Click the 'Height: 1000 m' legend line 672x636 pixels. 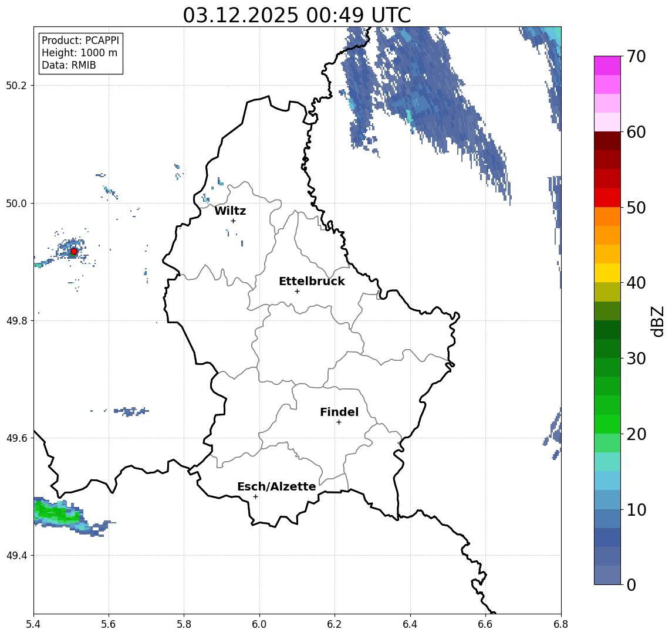point(79,53)
